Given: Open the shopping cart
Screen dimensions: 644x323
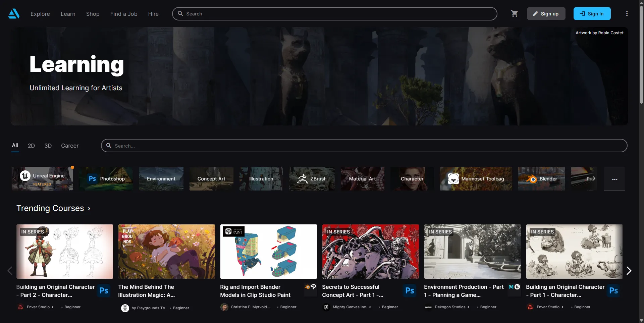Looking at the screenshot, I should tap(514, 14).
